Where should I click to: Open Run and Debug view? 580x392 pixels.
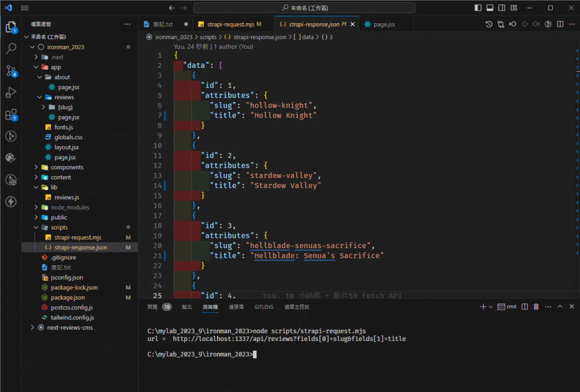click(11, 92)
